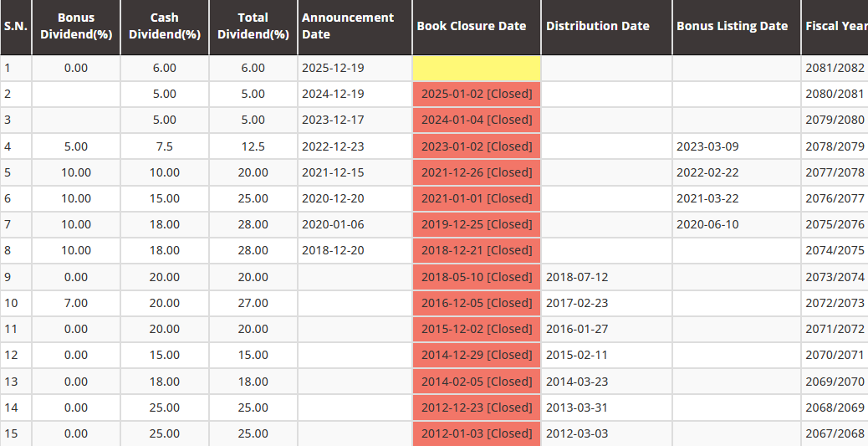This screenshot has width=868, height=446.
Task: Click bonus listing date 2023-03-09
Action: tap(707, 146)
